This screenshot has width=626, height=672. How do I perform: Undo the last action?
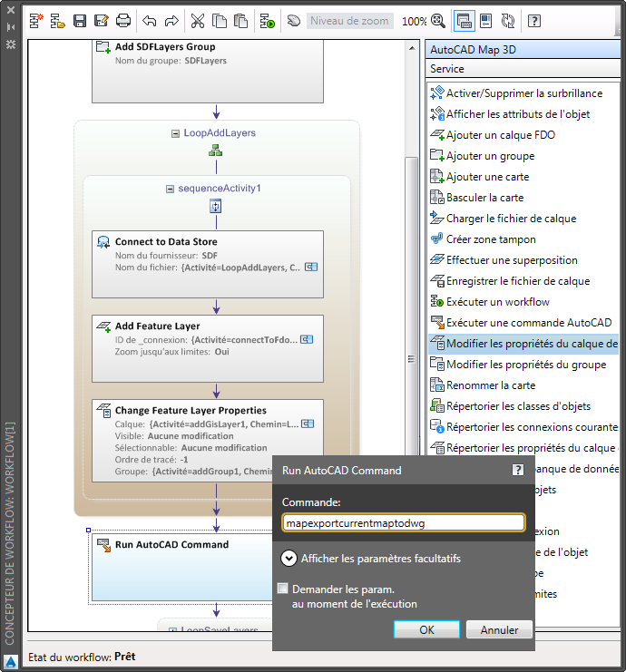(x=149, y=21)
